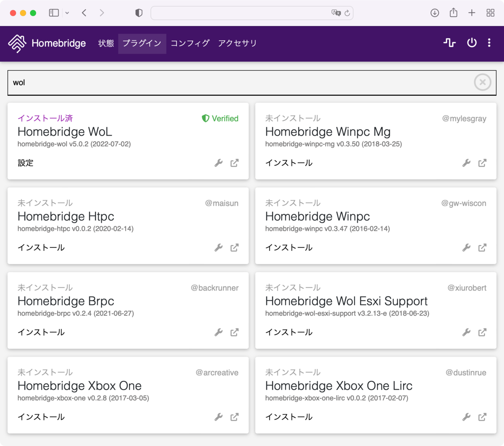The image size is (504, 446).
Task: Click インストール under homebridge-xbox-one v0.2.8
Action: pos(41,417)
